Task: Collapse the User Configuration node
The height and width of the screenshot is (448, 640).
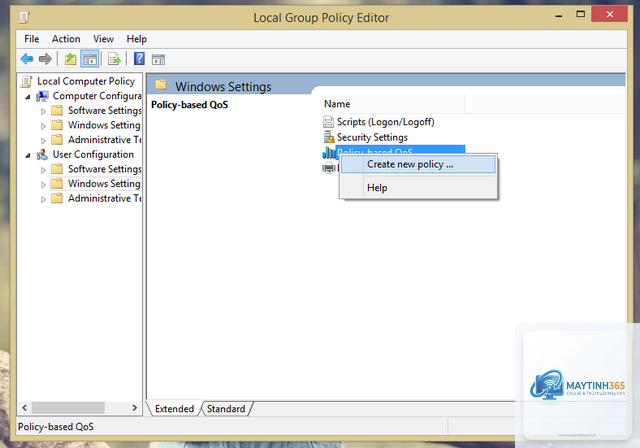Action: tap(27, 155)
